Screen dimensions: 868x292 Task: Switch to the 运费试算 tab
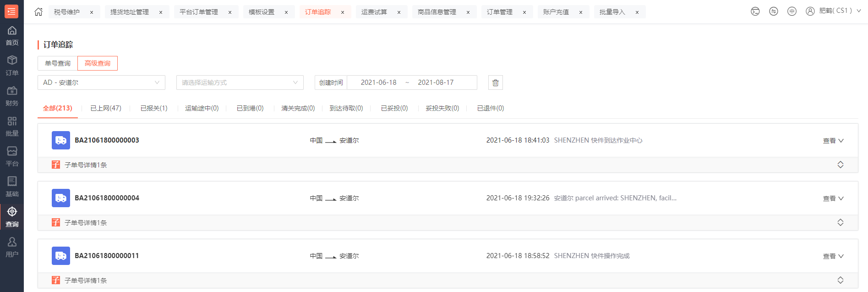point(374,12)
